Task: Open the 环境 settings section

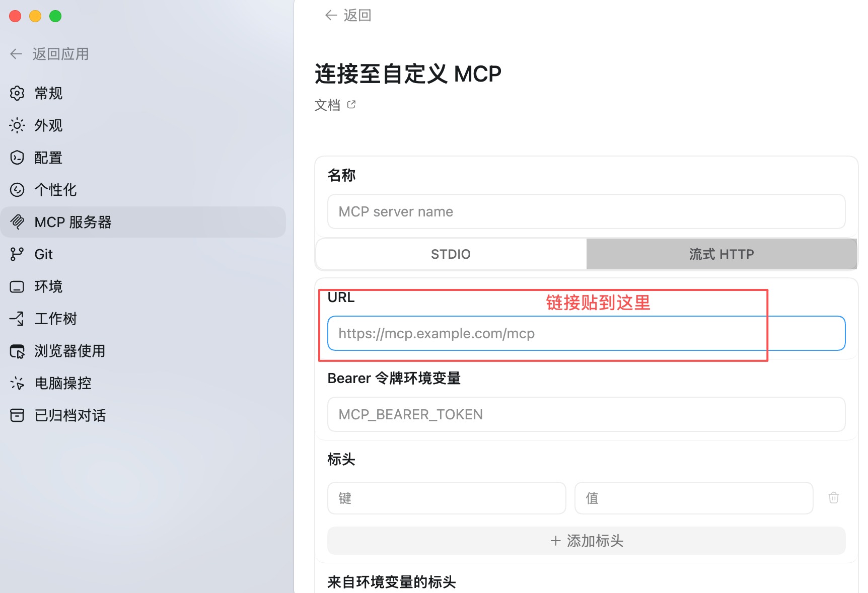Action: (x=143, y=286)
